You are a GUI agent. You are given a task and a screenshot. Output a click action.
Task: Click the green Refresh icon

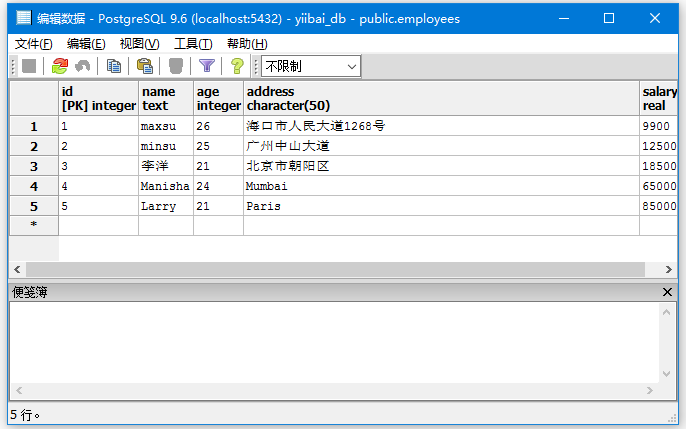[x=59, y=66]
